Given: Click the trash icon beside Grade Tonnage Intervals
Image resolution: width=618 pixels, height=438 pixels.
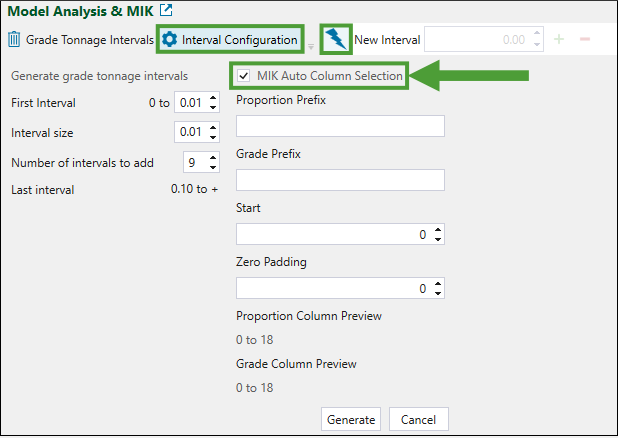Looking at the screenshot, I should click(14, 40).
